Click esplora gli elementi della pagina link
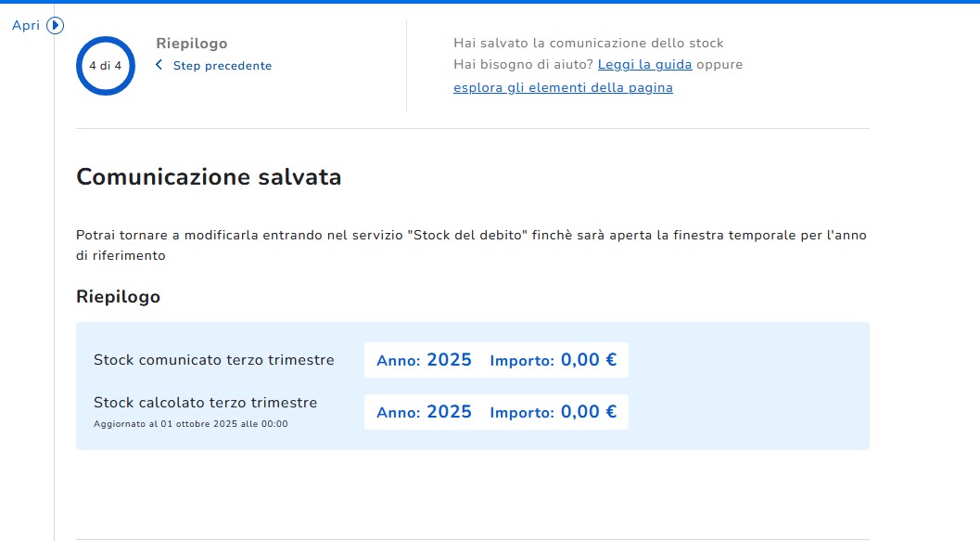980x541 pixels. coord(563,88)
